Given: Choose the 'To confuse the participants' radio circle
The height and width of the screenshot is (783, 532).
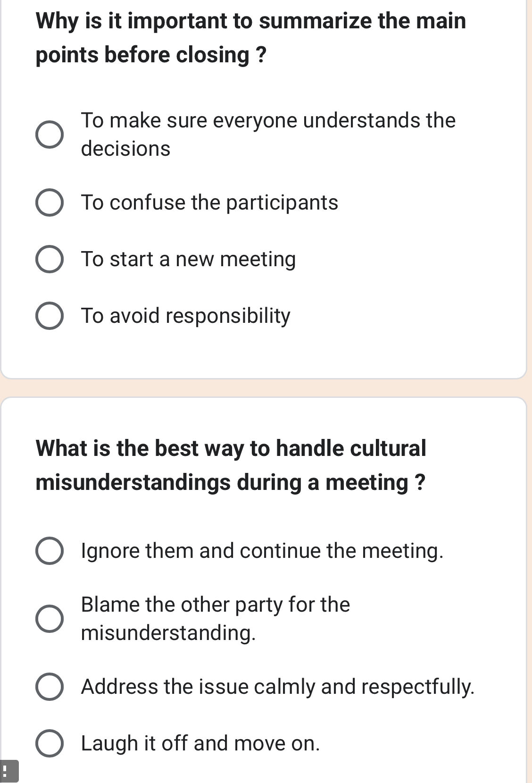Looking at the screenshot, I should [x=50, y=203].
